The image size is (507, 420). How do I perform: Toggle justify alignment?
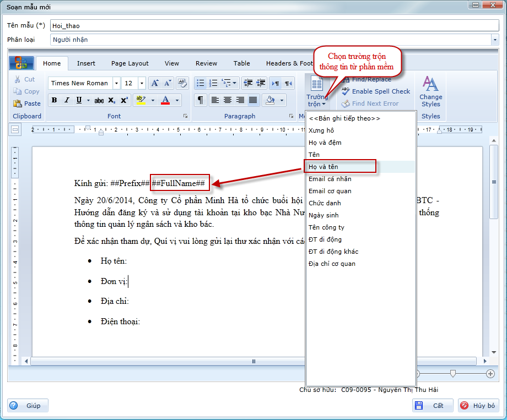[253, 100]
